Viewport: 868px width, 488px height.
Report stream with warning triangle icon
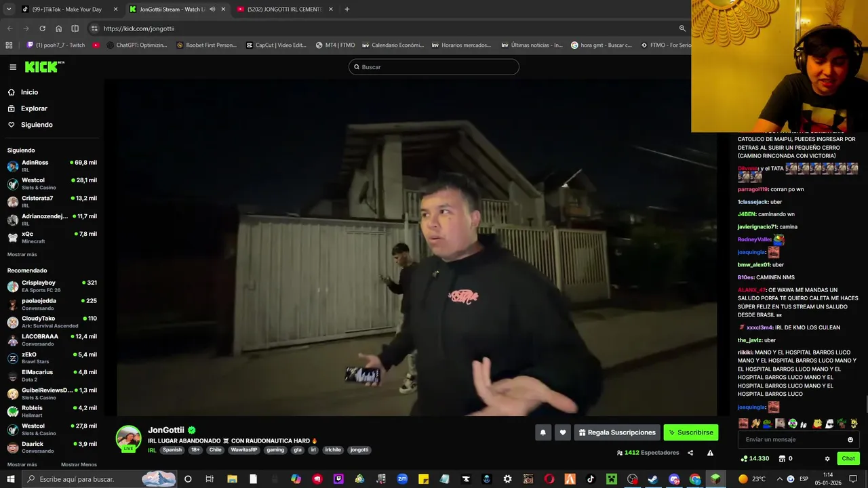(710, 453)
